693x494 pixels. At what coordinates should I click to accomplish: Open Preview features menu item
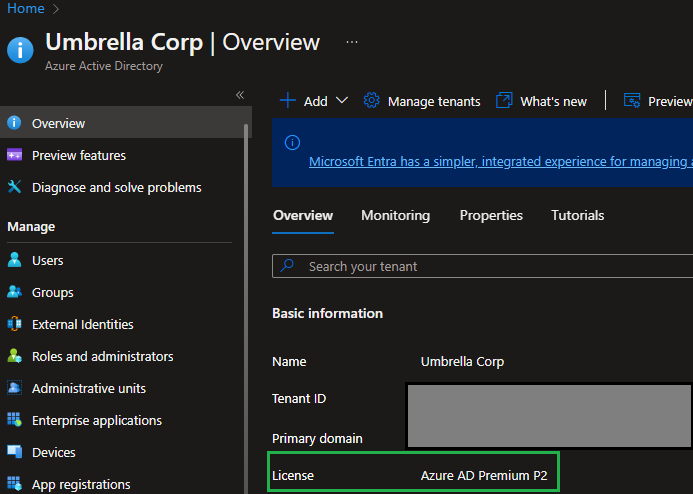[79, 156]
